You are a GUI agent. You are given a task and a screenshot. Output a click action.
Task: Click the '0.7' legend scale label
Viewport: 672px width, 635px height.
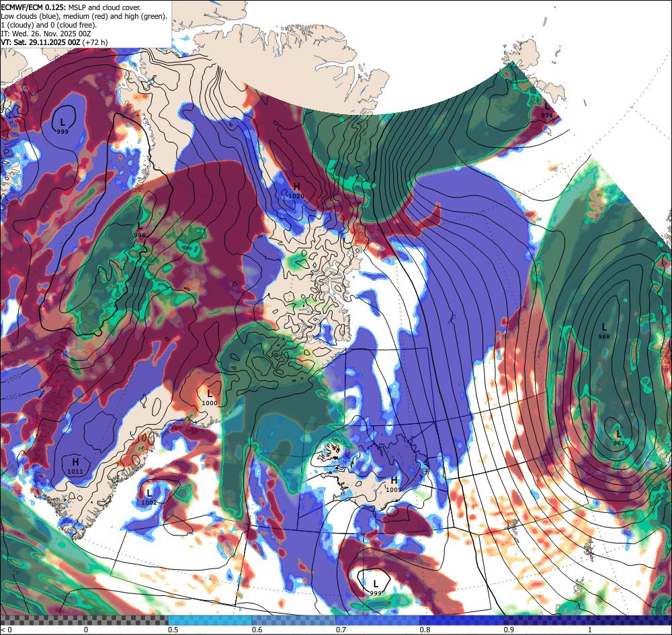click(341, 630)
